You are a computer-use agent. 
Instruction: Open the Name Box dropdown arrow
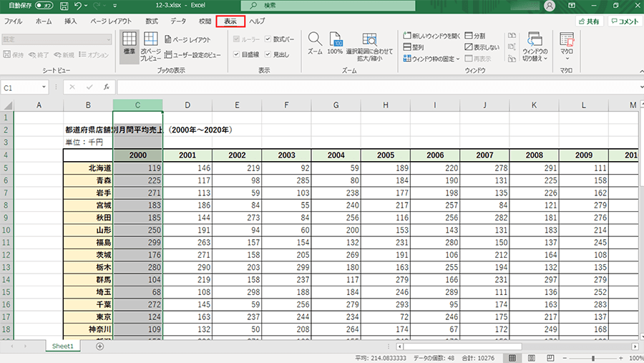point(44,87)
